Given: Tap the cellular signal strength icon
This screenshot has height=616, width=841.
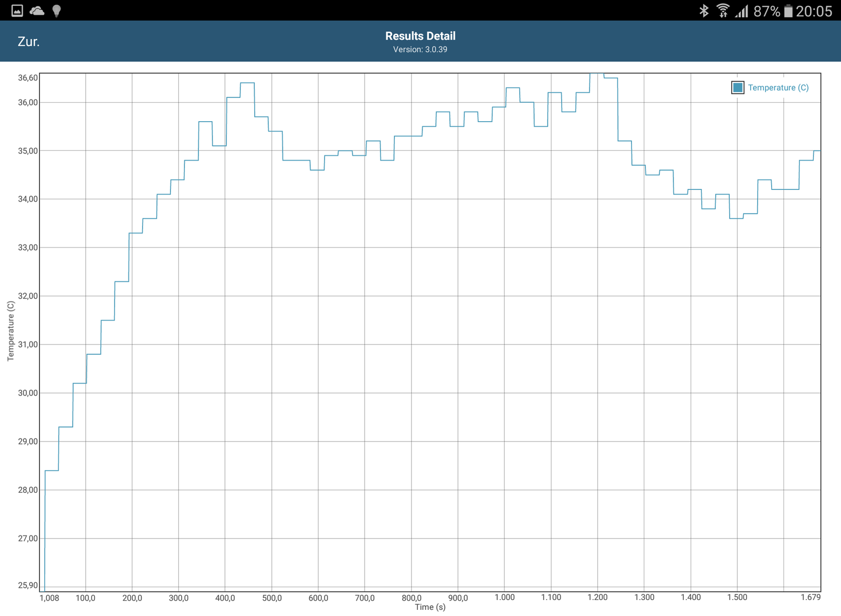Looking at the screenshot, I should [x=741, y=11].
